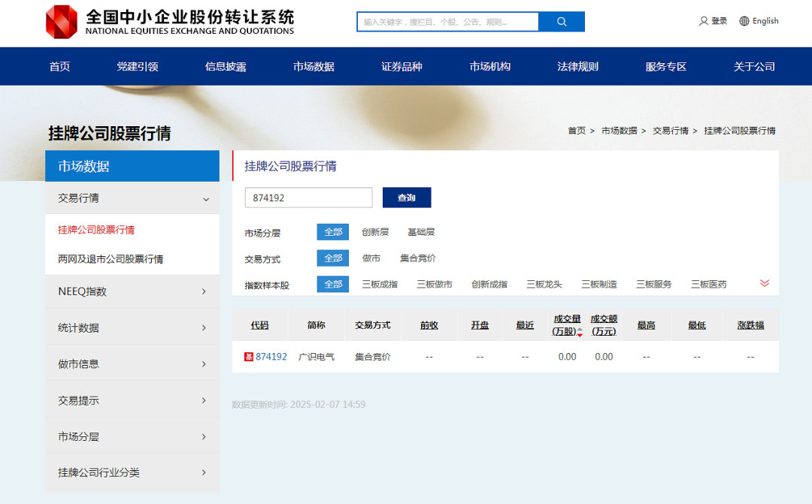The width and height of the screenshot is (812, 504).
Task: Sort by 成交额(万元) using its sort arrows
Action: coord(604,324)
